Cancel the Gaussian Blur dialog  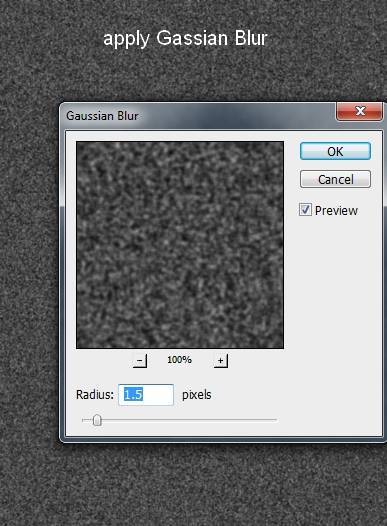pyautogui.click(x=335, y=179)
